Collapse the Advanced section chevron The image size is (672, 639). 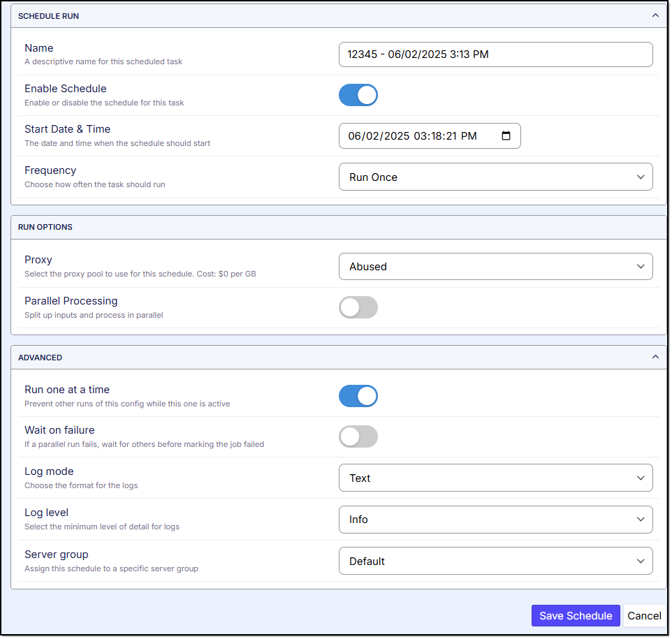[x=655, y=357]
